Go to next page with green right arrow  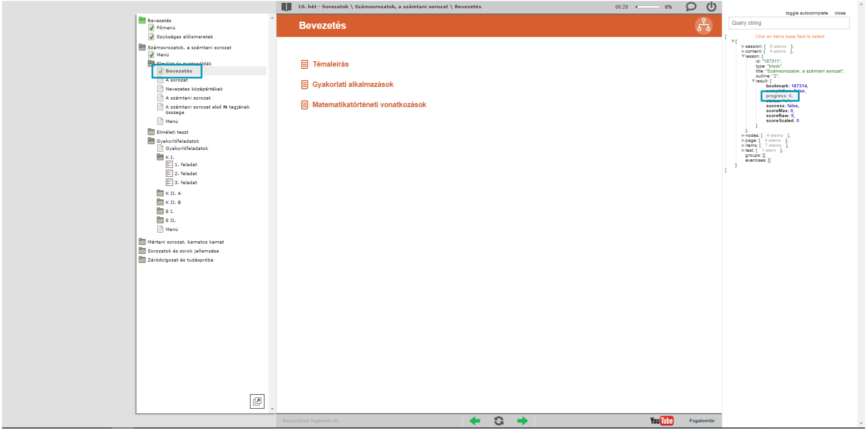click(x=522, y=421)
